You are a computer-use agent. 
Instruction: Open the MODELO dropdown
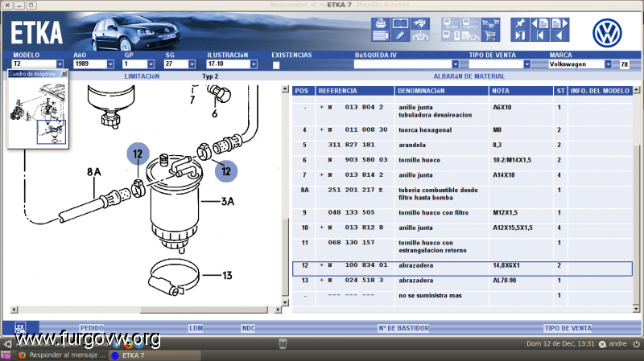pos(60,64)
